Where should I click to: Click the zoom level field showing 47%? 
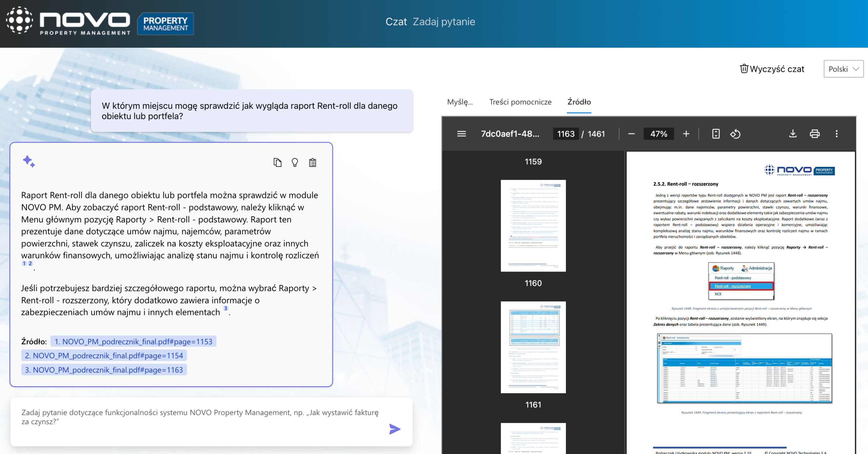point(658,134)
